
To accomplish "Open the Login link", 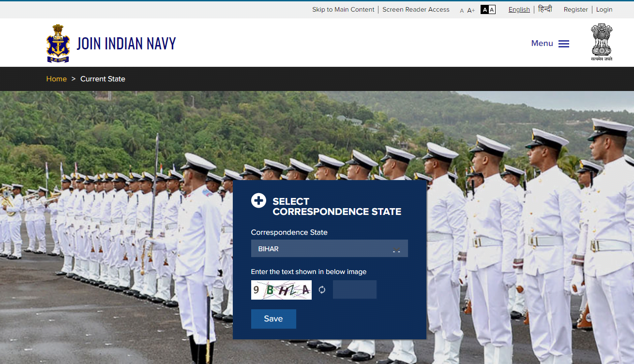I will click(x=604, y=10).
